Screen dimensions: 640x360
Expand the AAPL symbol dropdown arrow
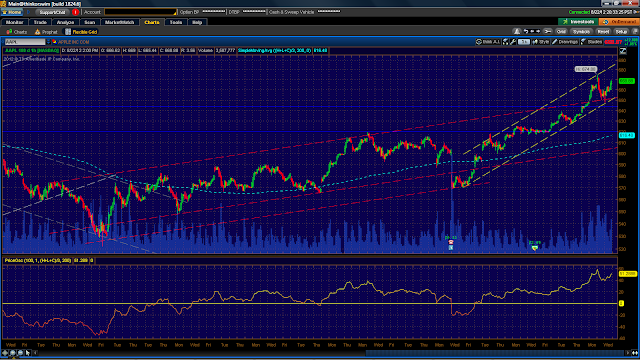coord(48,42)
